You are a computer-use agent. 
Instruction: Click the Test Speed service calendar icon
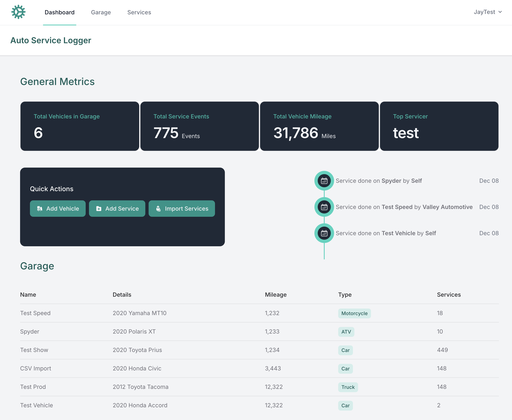point(324,207)
